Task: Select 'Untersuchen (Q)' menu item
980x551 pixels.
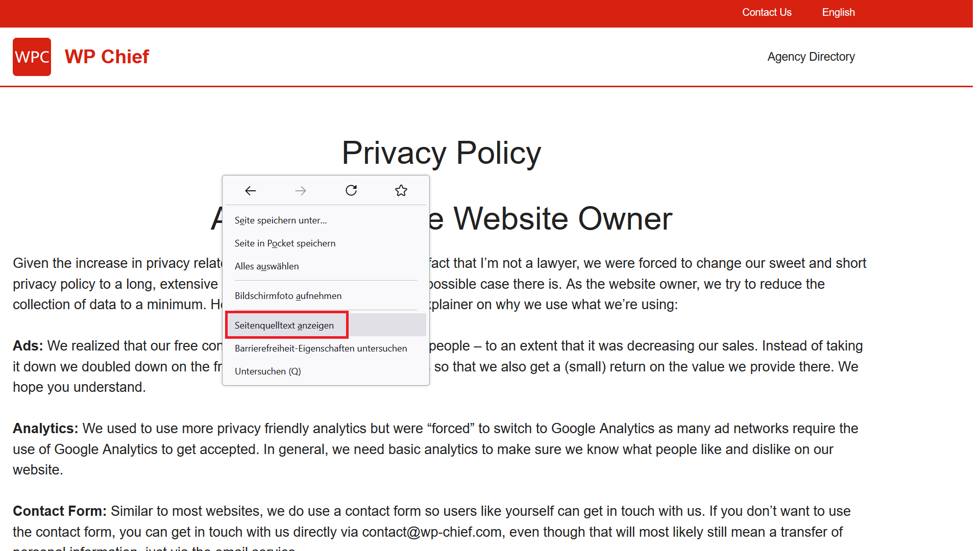Action: tap(326, 371)
